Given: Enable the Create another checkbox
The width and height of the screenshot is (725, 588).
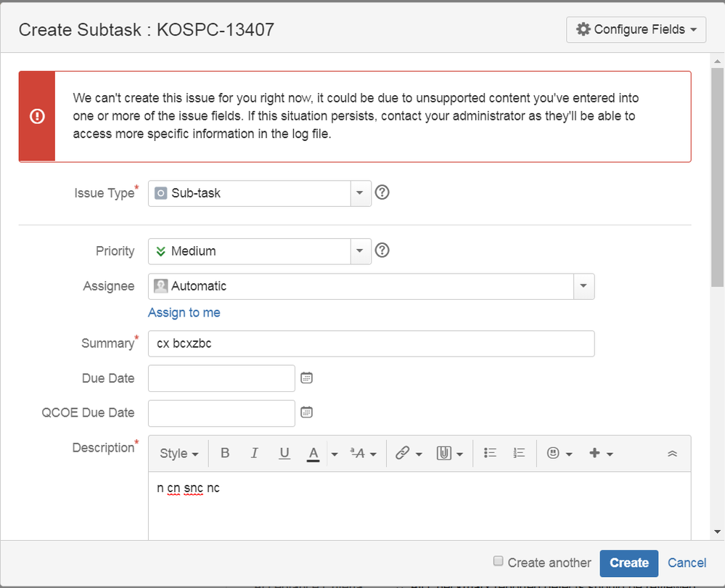Looking at the screenshot, I should [x=498, y=561].
